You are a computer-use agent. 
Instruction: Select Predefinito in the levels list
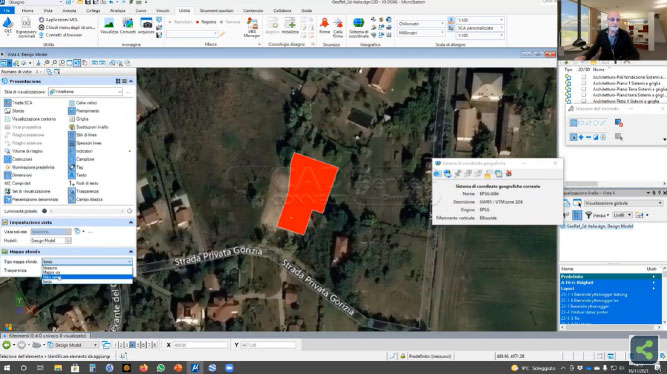click(610, 277)
